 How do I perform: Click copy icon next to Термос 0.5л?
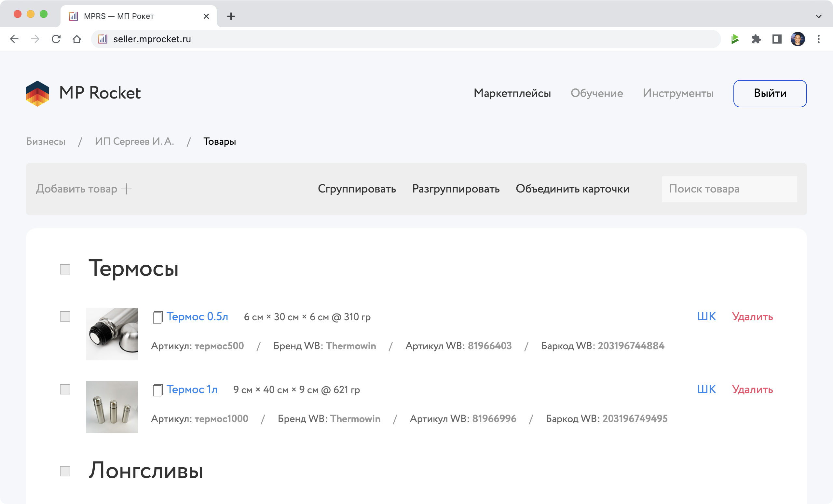157,317
